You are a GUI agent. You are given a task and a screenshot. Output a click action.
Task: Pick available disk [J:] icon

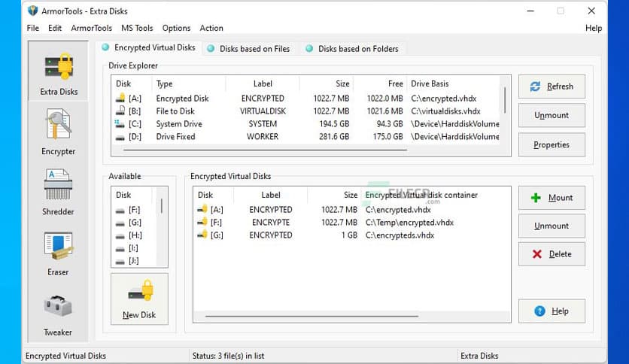point(120,262)
